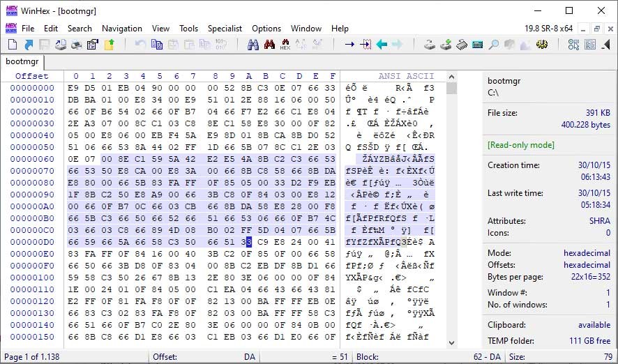Open the Find Text binoculars tool
Viewport: 618px width, 364px height.
click(253, 45)
